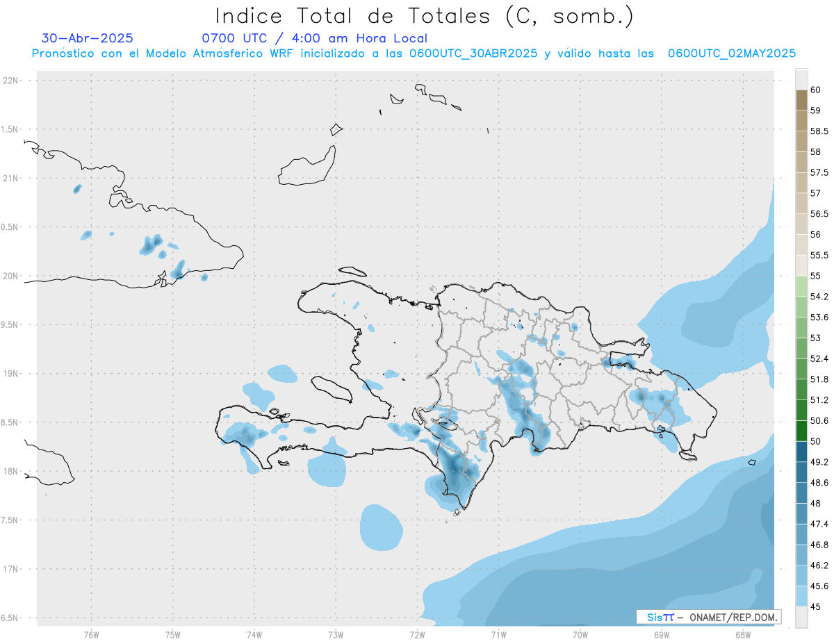The width and height of the screenshot is (834, 644).
Task: Click the longitude label '74W'
Action: tap(254, 635)
